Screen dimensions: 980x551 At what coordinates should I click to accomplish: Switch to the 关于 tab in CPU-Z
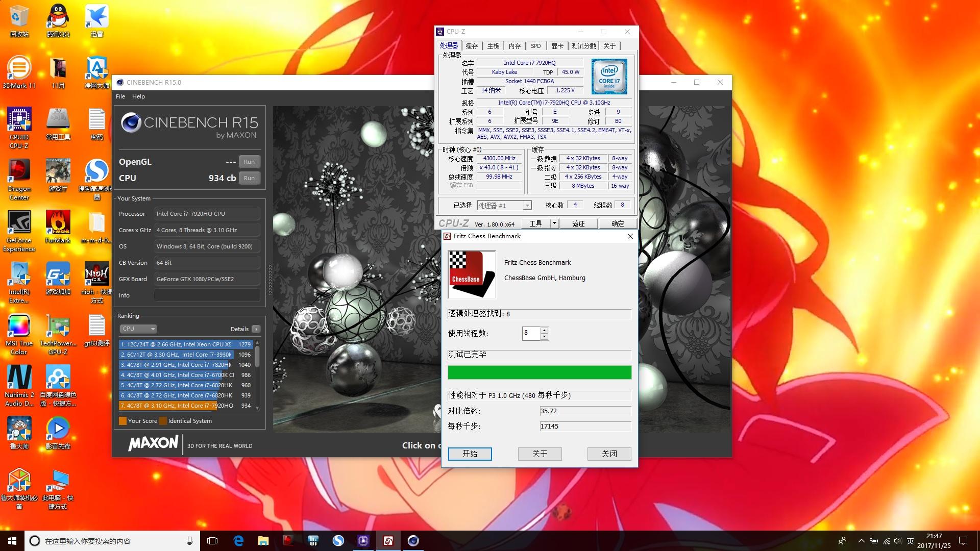(609, 46)
